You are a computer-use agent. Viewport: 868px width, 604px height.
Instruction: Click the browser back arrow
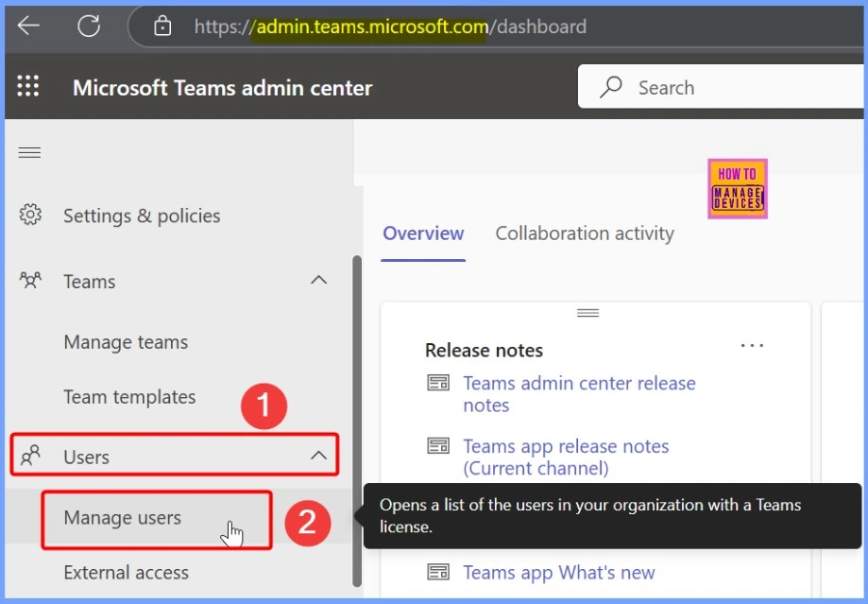[x=28, y=26]
